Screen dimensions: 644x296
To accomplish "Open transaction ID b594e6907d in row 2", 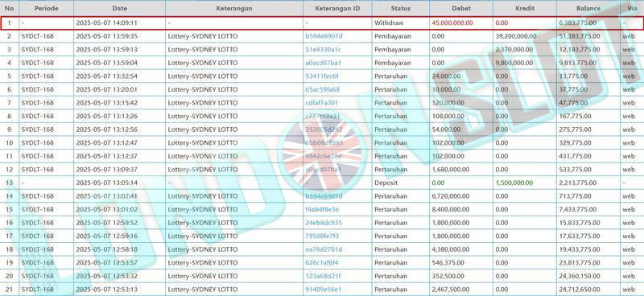I will (324, 36).
